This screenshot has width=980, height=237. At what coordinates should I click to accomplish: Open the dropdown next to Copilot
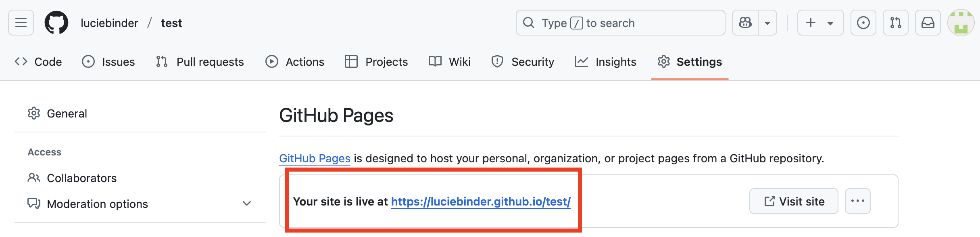click(x=768, y=23)
